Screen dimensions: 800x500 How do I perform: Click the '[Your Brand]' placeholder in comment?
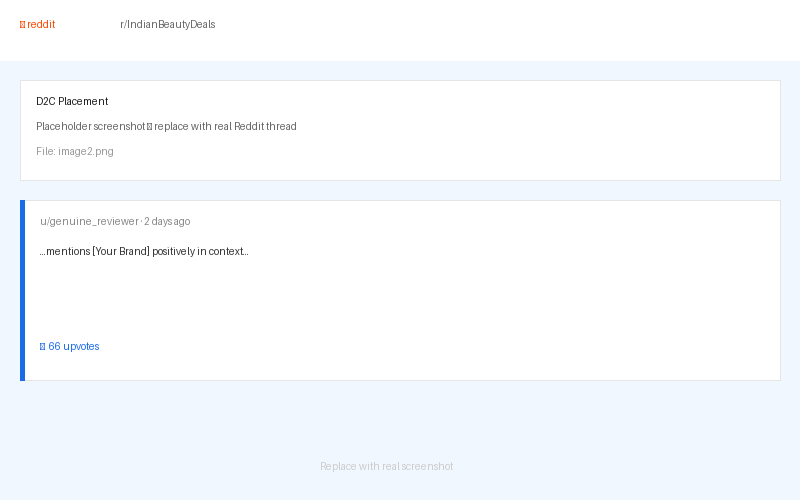(x=121, y=252)
